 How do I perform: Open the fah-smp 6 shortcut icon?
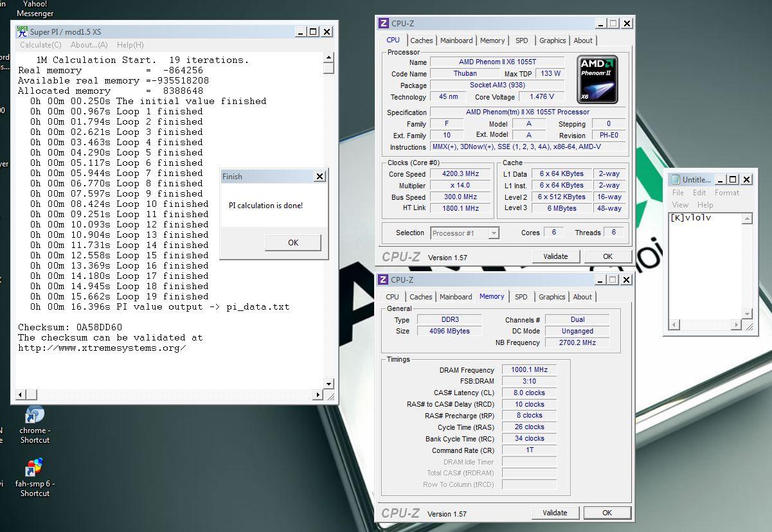point(35,477)
